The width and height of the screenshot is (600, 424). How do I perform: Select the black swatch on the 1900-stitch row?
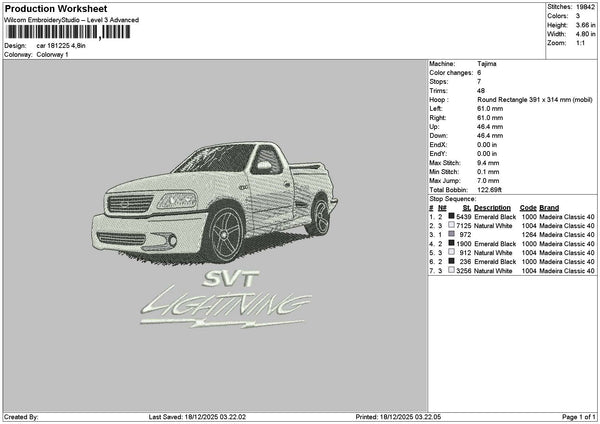click(x=452, y=243)
